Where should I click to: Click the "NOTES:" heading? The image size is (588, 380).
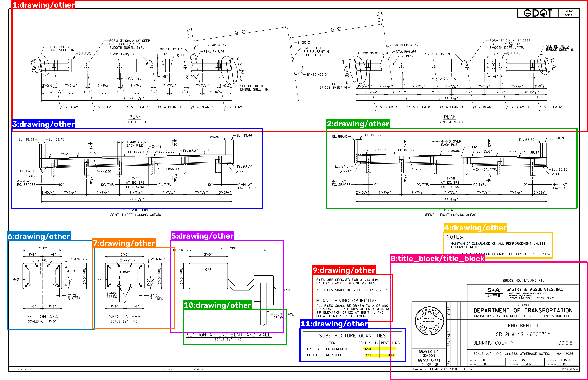tap(455, 237)
